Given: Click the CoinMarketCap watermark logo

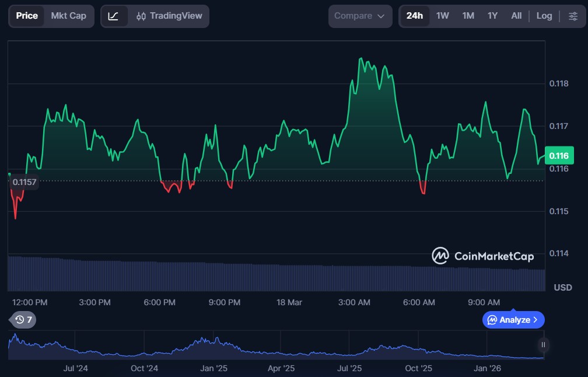Looking at the screenshot, I should [x=482, y=256].
